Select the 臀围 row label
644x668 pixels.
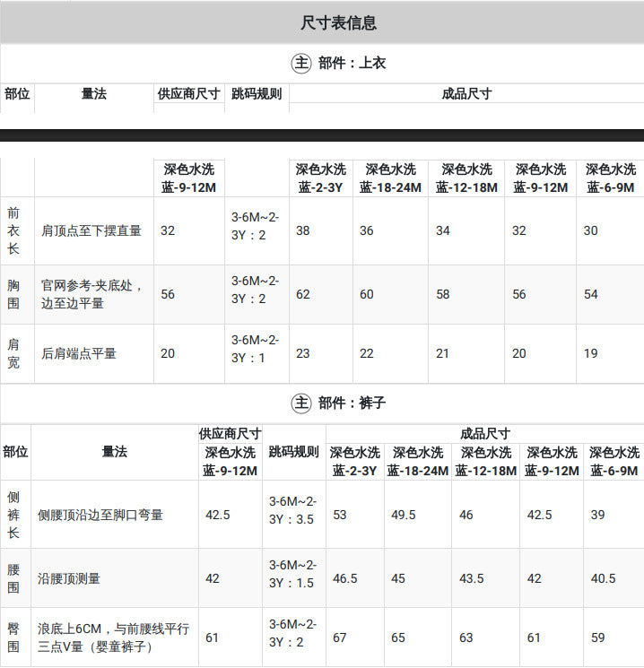pyautogui.click(x=13, y=638)
